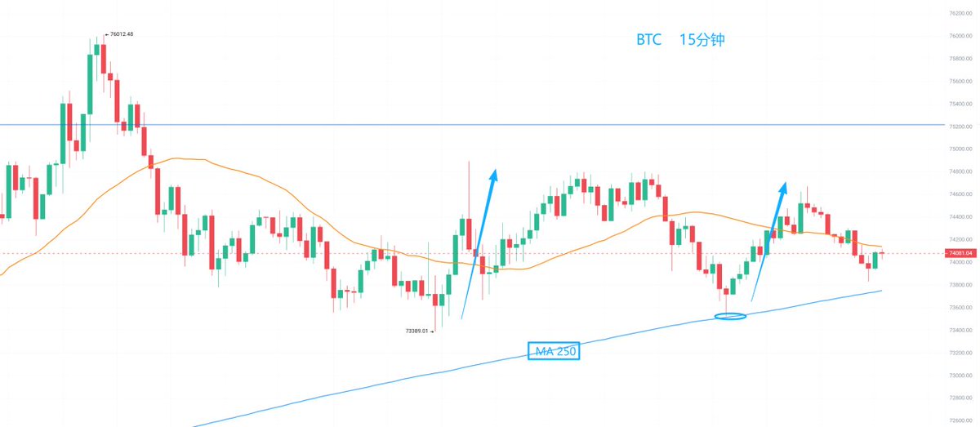Select the 15分钟 timeframe label
This screenshot has height=427, width=980.
tap(702, 40)
